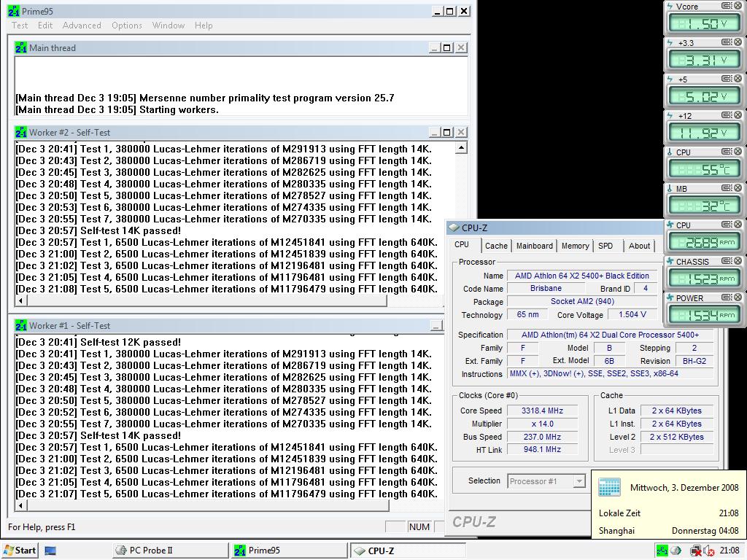Image resolution: width=747 pixels, height=560 pixels.
Task: Open settings icon on the +12 voltage panel
Action: coord(727,114)
